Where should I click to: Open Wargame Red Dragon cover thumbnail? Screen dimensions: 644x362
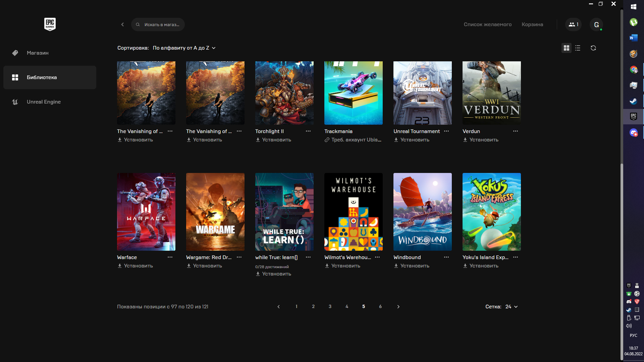point(215,212)
